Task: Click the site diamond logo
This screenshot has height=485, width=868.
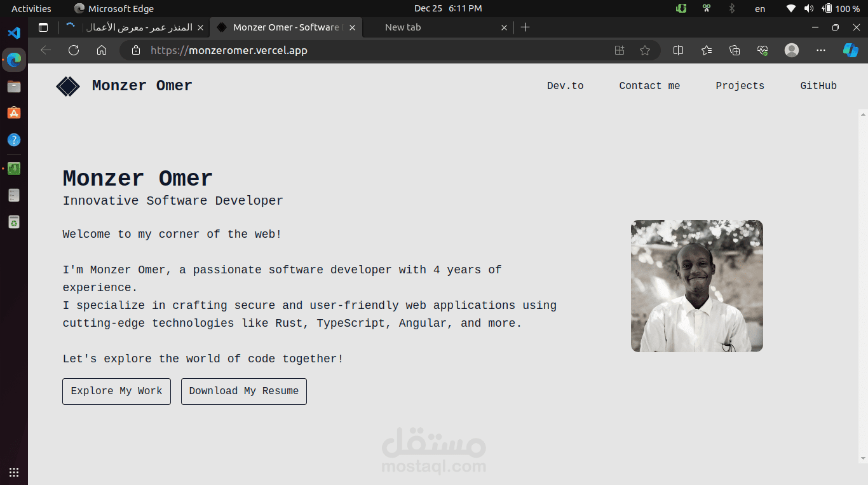Action: (x=68, y=86)
